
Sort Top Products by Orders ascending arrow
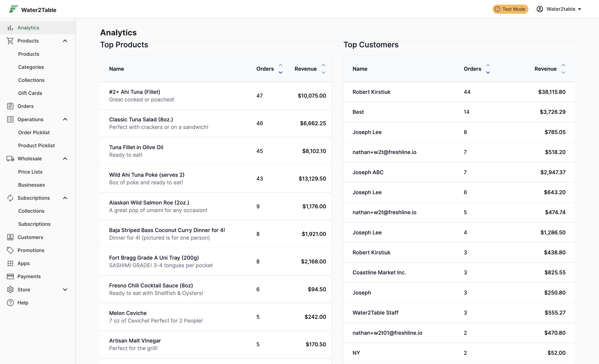tap(280, 65)
